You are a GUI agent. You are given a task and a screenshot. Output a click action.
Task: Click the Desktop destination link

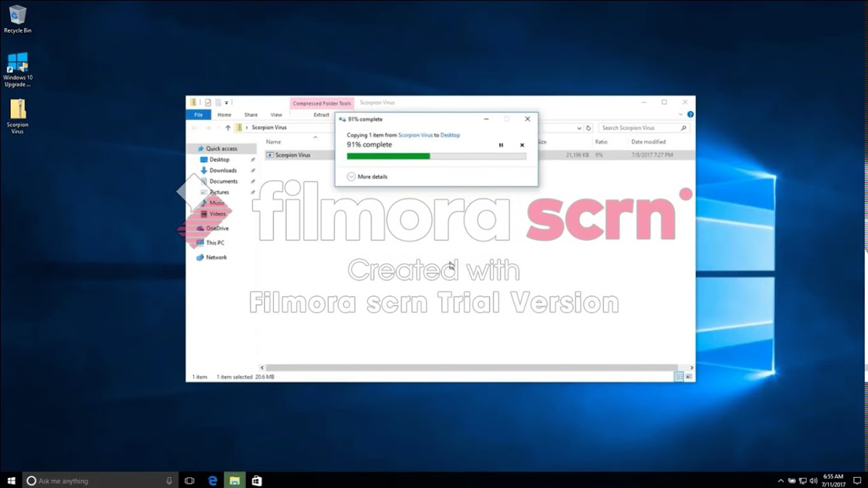[x=450, y=135]
